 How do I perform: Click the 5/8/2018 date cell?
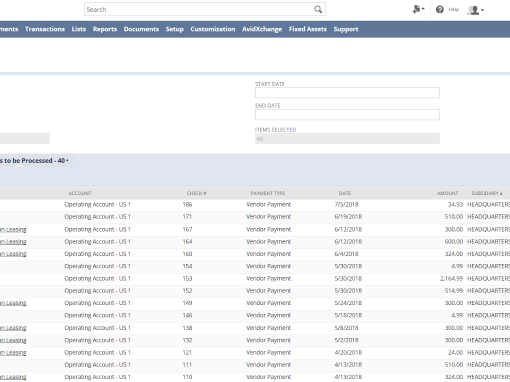(x=346, y=328)
